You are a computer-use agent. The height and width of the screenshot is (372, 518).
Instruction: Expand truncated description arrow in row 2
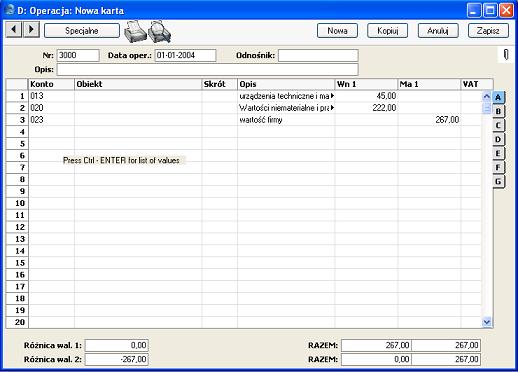click(x=332, y=108)
